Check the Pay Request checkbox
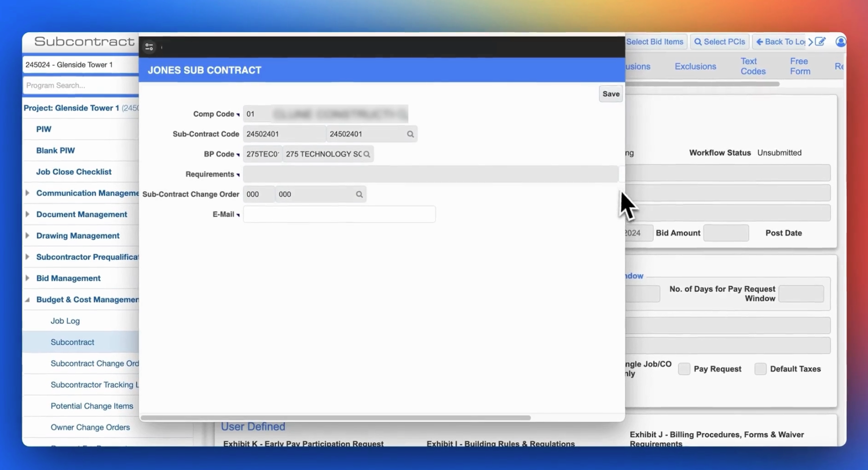Image resolution: width=868 pixels, height=470 pixels. coord(684,369)
